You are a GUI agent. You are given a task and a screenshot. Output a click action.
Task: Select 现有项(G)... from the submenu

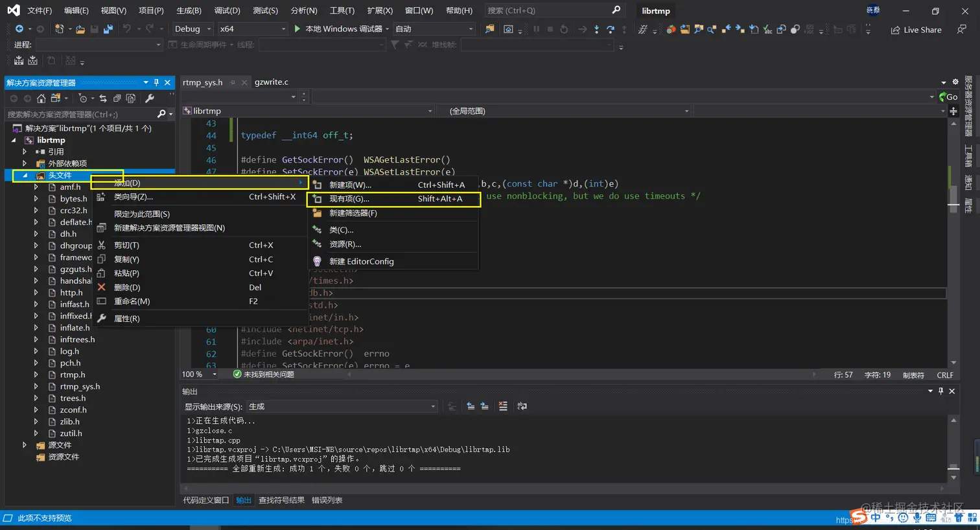349,199
